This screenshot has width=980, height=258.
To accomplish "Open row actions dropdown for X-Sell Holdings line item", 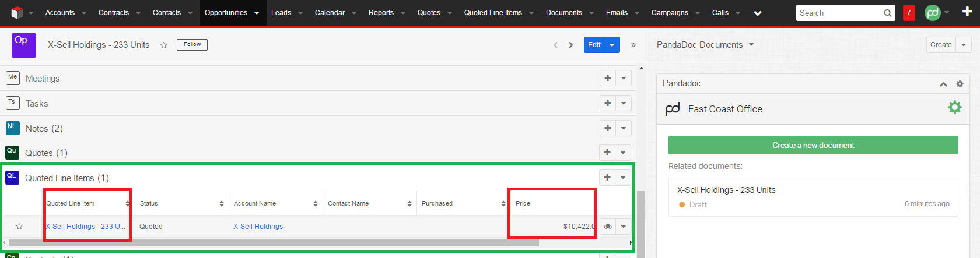I will point(624,227).
